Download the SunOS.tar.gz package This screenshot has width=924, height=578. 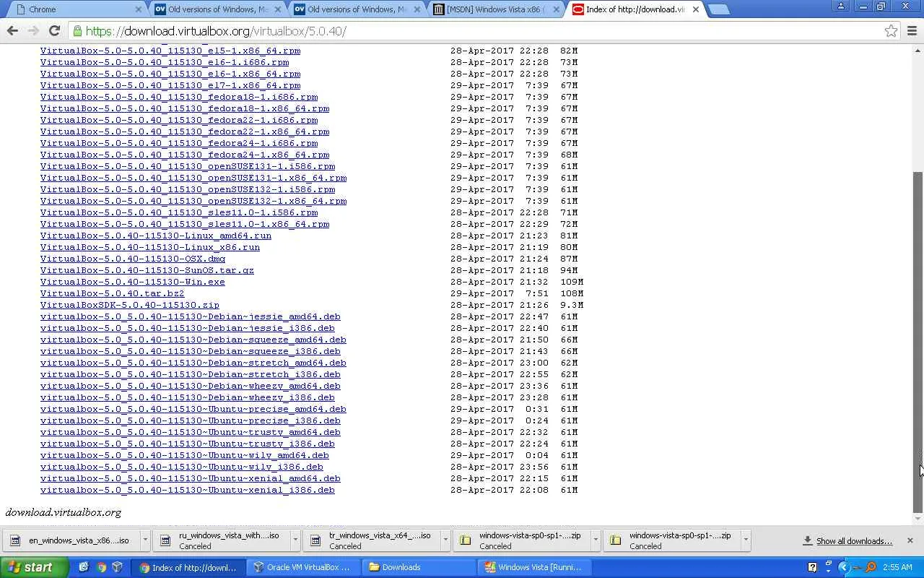pyautogui.click(x=147, y=270)
